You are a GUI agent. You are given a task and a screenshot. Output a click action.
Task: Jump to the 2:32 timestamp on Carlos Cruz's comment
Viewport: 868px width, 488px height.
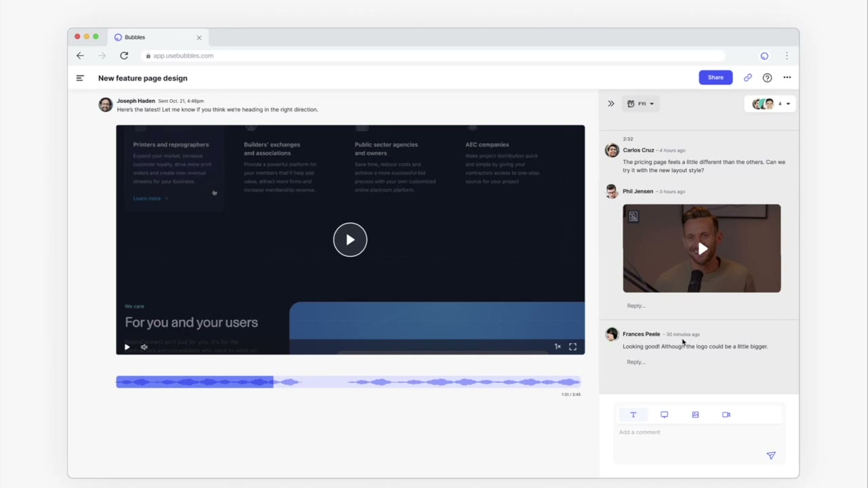(x=628, y=139)
